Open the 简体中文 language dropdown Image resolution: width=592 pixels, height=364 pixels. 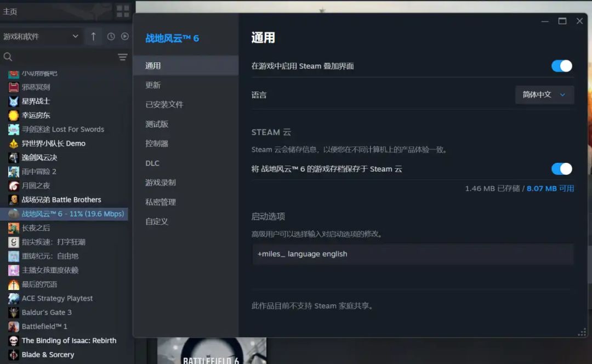tap(544, 95)
